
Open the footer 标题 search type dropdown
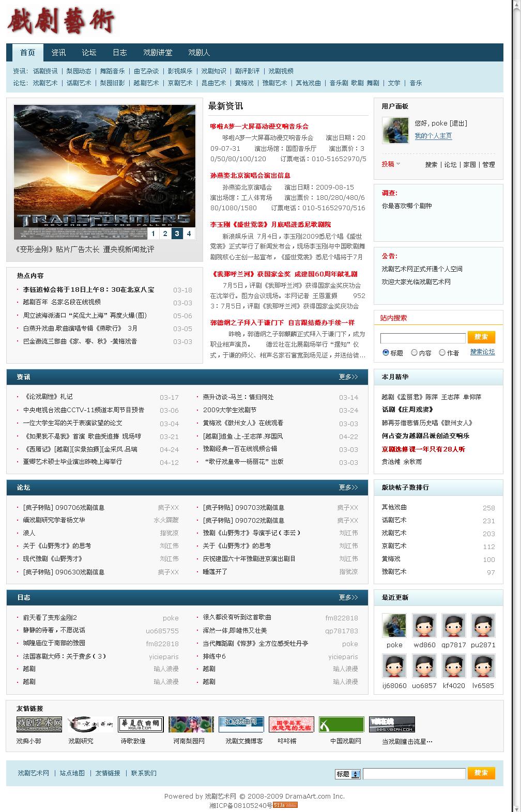click(x=348, y=774)
